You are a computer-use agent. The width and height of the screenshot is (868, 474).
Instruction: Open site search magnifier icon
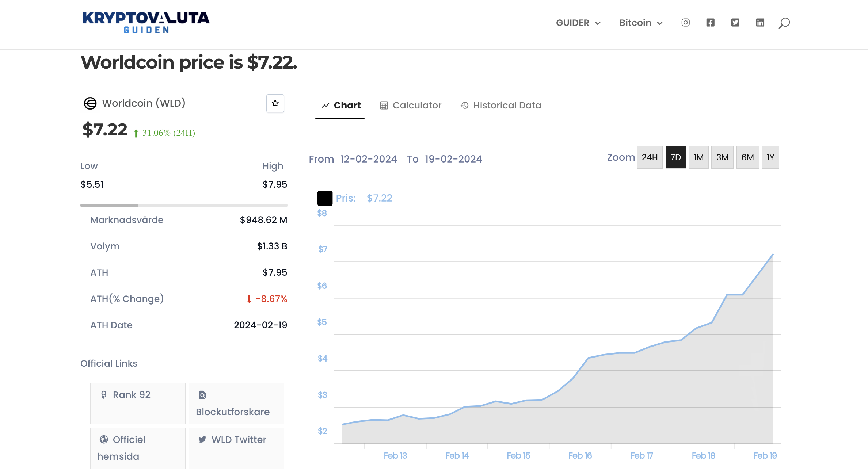pos(784,23)
